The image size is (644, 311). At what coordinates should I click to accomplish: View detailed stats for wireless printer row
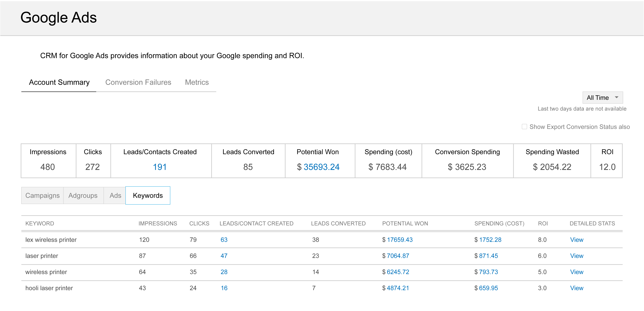coord(576,272)
